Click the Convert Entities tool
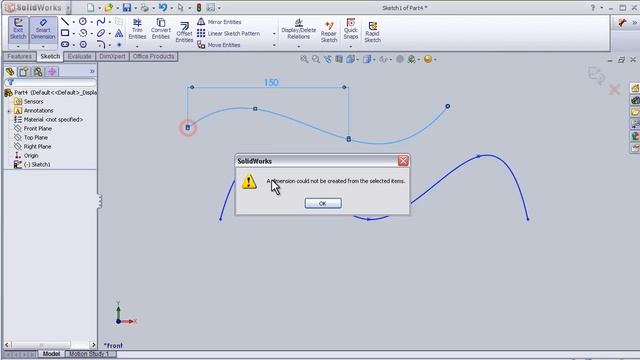The height and width of the screenshot is (360, 640). (x=161, y=29)
